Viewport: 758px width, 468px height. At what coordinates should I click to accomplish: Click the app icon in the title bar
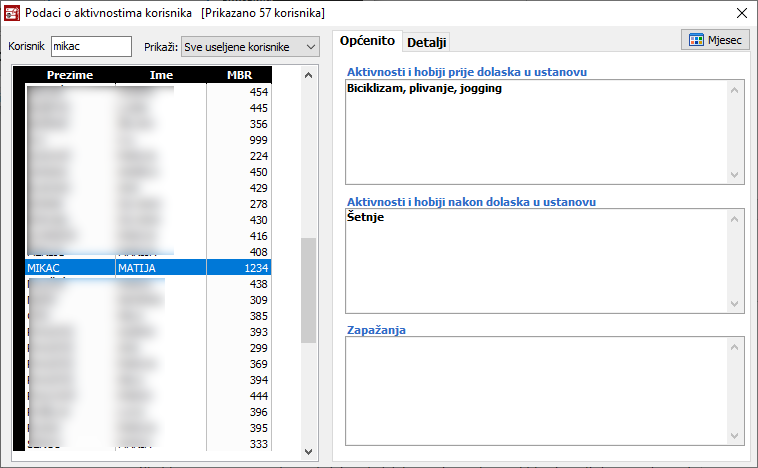coord(13,12)
